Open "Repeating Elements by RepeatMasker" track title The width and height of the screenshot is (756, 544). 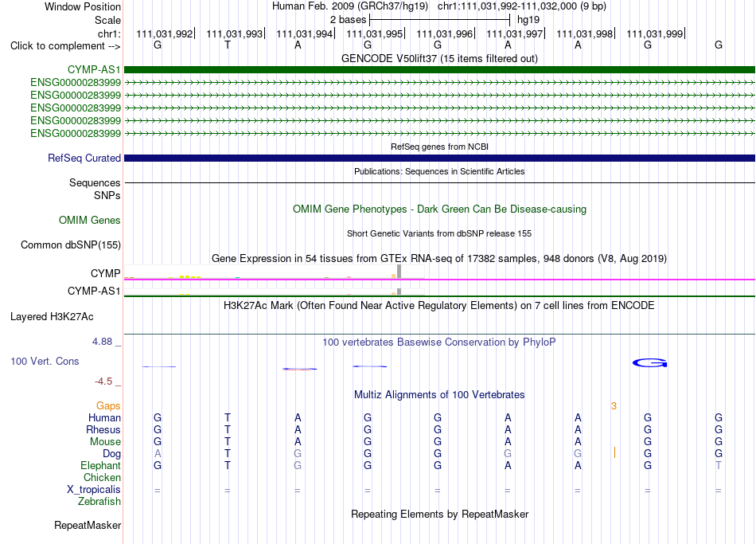click(439, 514)
